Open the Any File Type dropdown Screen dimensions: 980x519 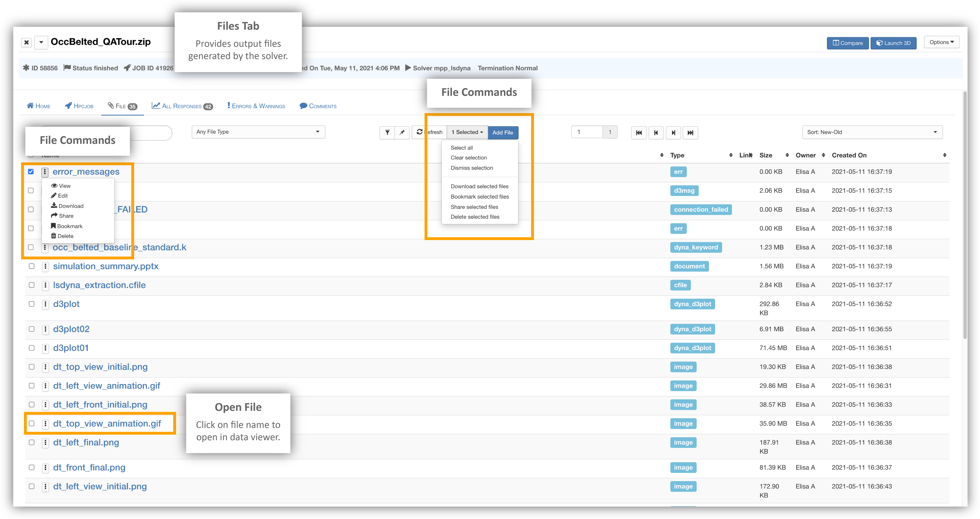pos(258,132)
